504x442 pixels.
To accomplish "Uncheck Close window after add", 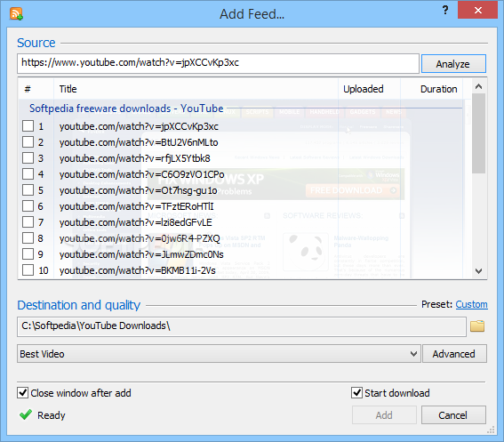I will click(22, 393).
